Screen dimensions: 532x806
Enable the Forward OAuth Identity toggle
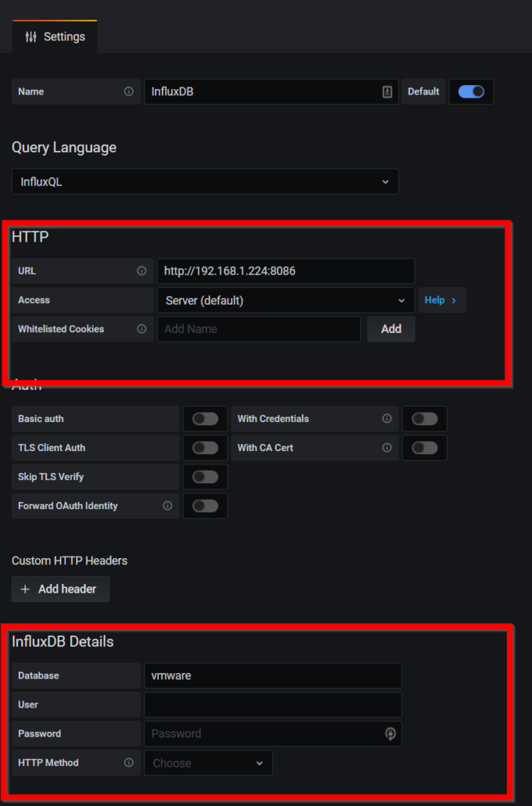pos(205,506)
